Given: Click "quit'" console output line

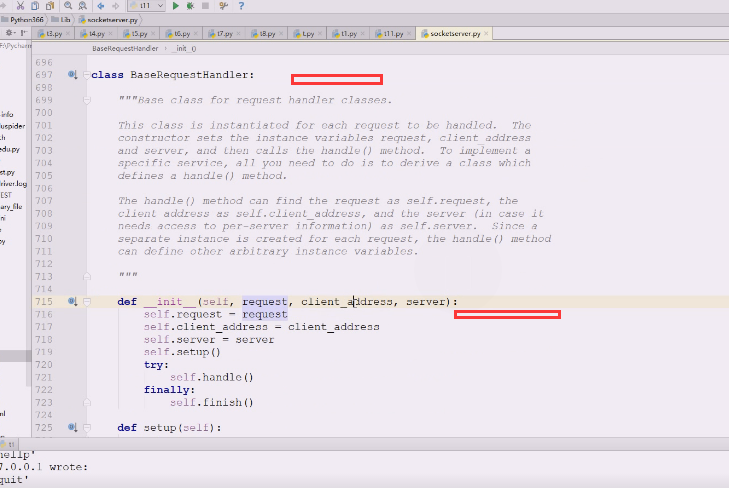Looking at the screenshot, I should (x=14, y=480).
